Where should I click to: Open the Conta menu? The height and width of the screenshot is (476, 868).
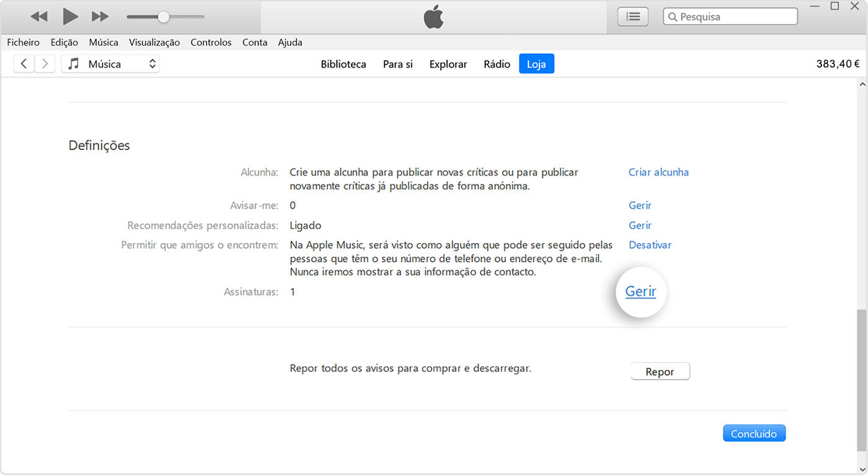point(255,42)
